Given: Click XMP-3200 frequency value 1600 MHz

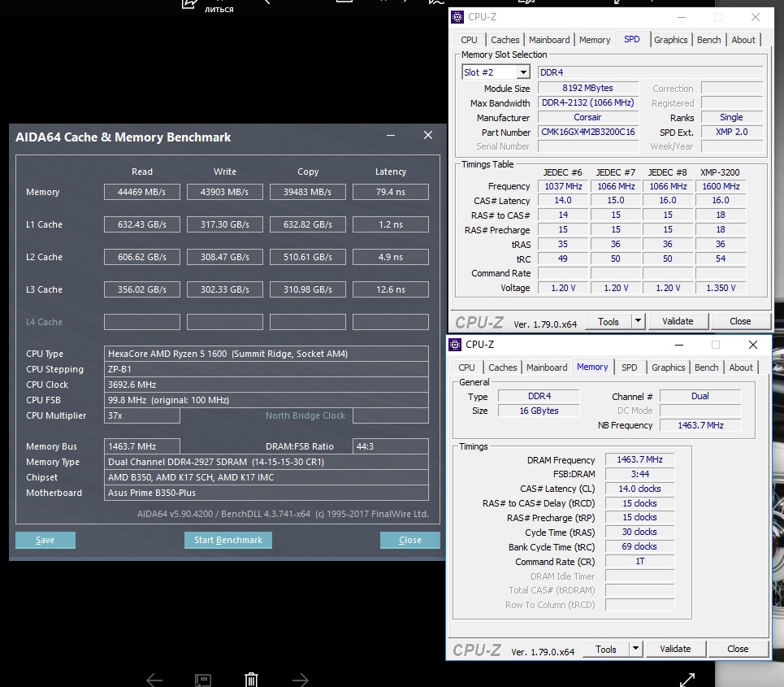Looking at the screenshot, I should tap(721, 186).
